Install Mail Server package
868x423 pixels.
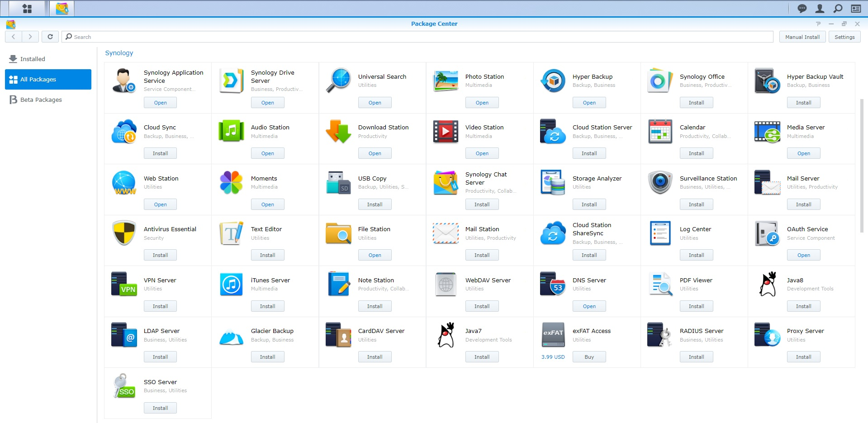tap(804, 204)
